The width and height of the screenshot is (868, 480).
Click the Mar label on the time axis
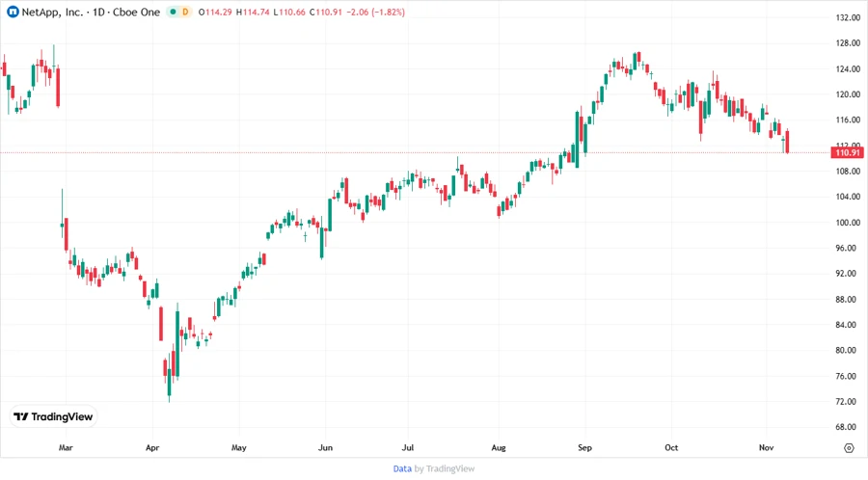point(66,447)
